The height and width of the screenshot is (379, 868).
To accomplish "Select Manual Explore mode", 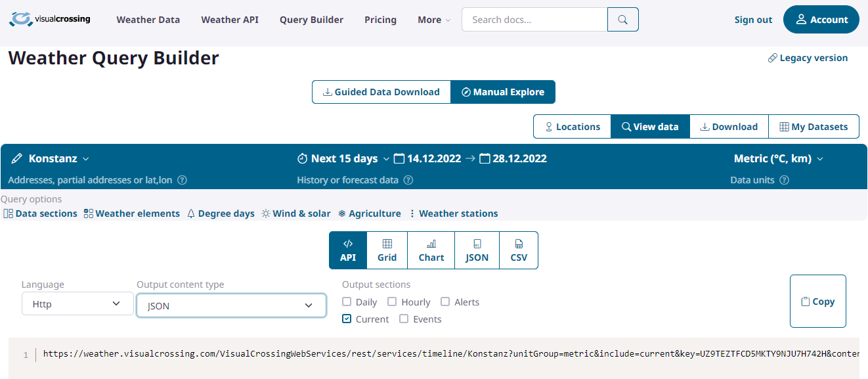I will point(503,92).
